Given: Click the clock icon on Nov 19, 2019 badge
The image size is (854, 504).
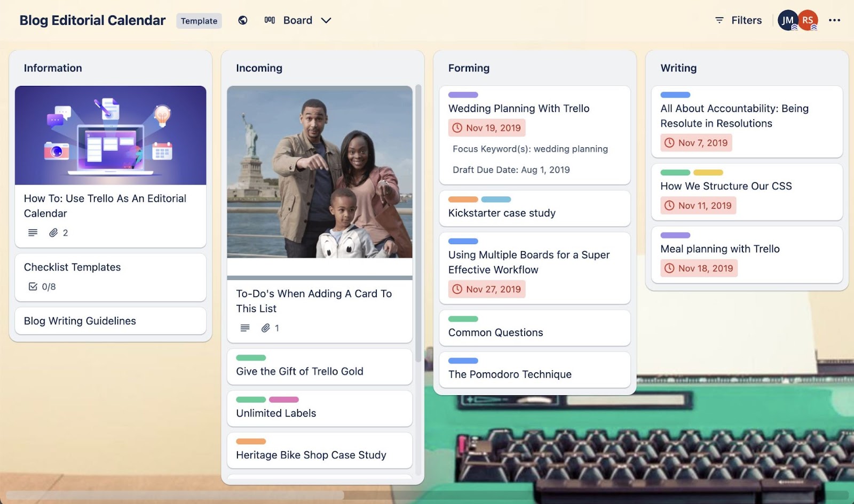Looking at the screenshot, I should coord(457,127).
